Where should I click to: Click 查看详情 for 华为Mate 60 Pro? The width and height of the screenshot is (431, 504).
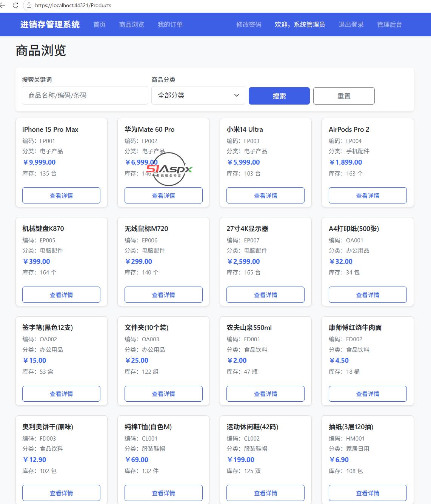point(163,196)
